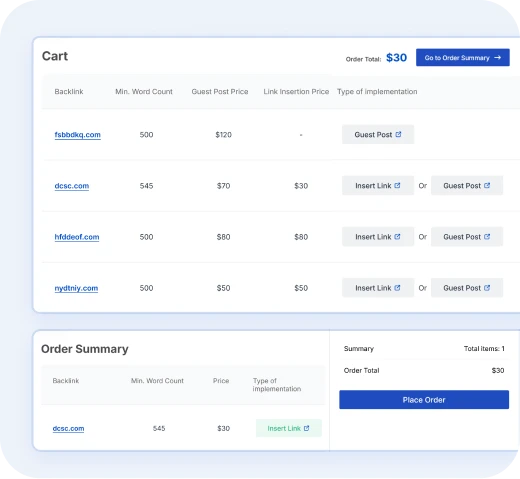Choose Insert Link for nydtniy.com
The height and width of the screenshot is (479, 520).
pyautogui.click(x=378, y=288)
